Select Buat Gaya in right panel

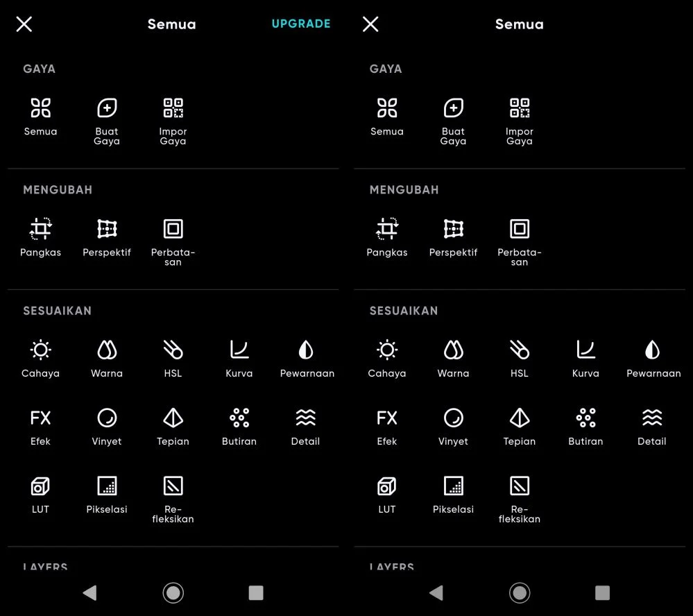(454, 121)
